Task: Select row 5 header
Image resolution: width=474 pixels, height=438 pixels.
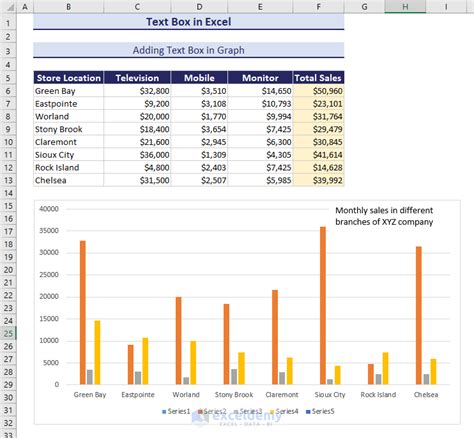Action: (8, 78)
